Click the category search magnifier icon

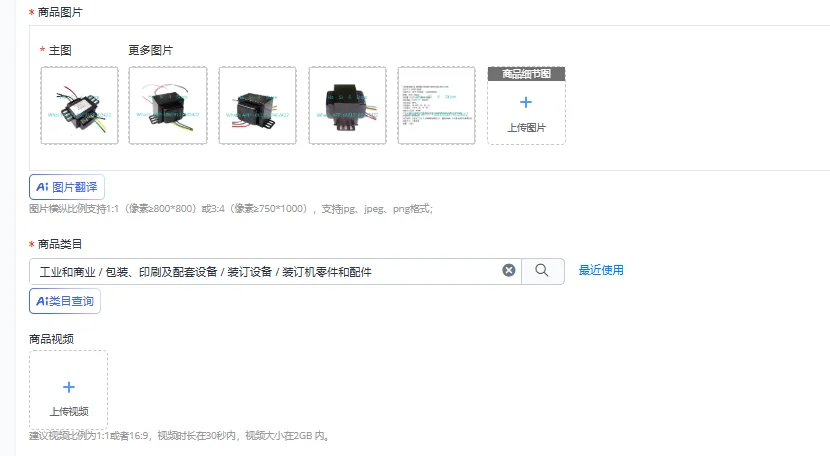coord(542,271)
